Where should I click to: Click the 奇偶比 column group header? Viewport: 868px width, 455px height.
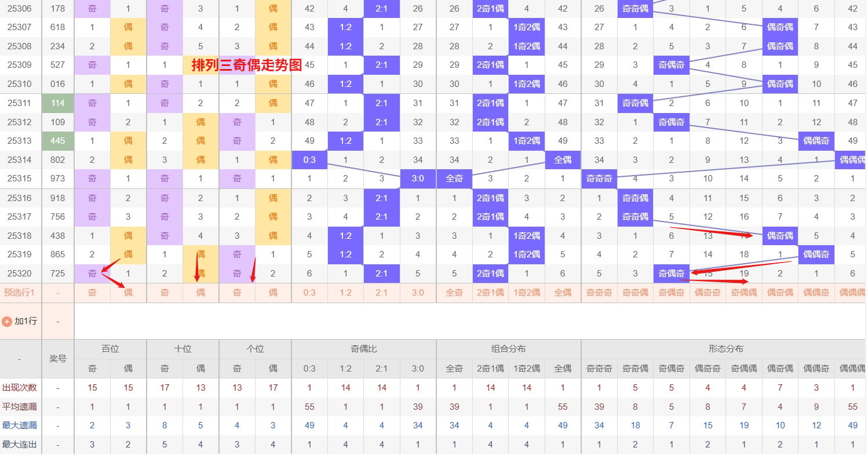tap(364, 349)
